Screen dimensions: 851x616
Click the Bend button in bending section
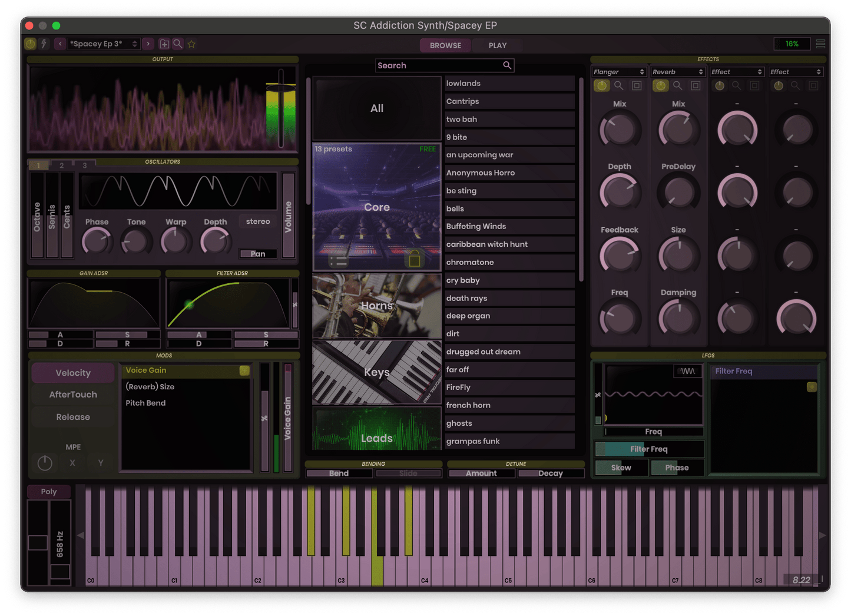339,473
